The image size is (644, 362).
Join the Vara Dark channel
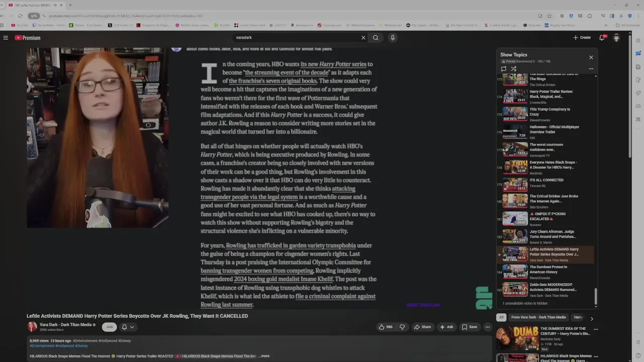tap(109, 327)
